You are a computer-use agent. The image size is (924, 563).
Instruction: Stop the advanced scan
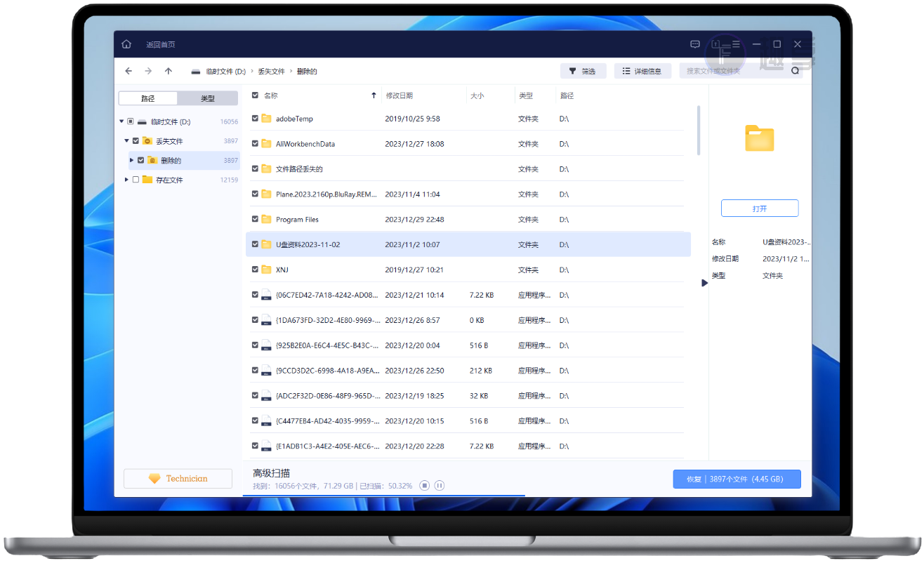pos(425,485)
